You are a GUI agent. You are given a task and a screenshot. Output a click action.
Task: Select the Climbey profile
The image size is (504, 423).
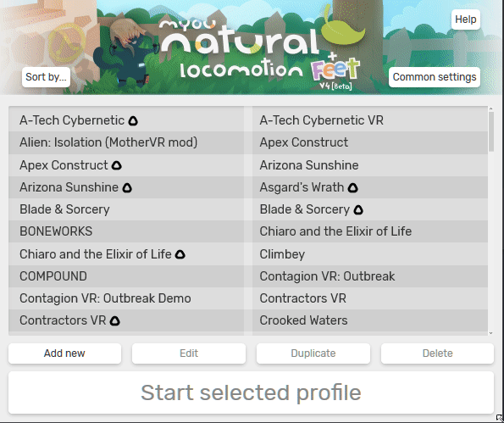pos(370,254)
